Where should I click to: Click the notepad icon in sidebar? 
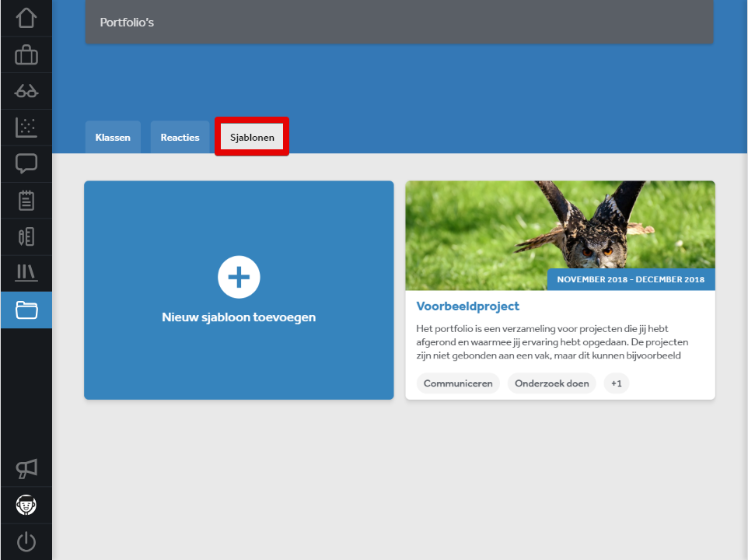coord(26,201)
